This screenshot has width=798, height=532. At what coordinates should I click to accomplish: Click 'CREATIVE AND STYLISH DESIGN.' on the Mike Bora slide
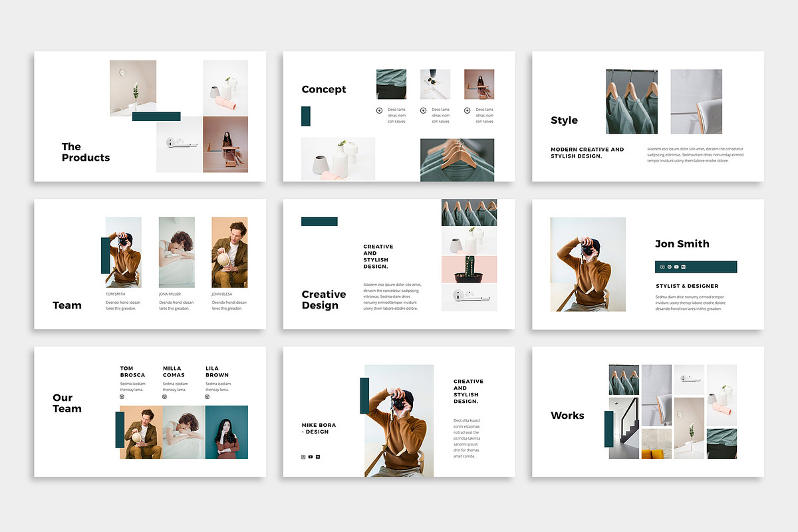468,392
